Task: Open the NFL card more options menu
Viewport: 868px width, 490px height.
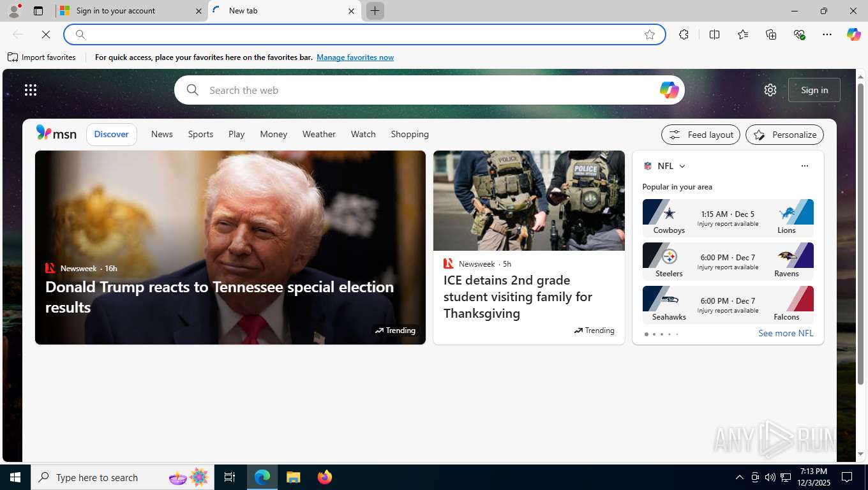Action: coord(804,166)
